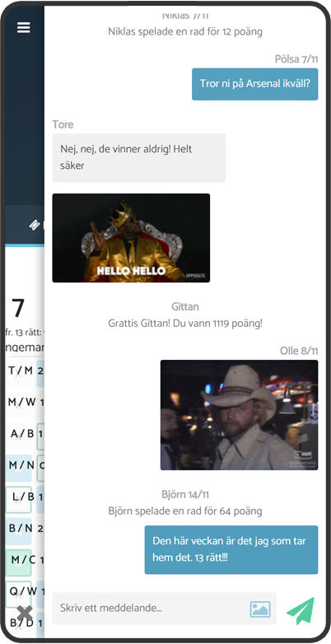The image size is (331, 644).
Task: Click the 'Björn 14/11' header
Action: pyautogui.click(x=185, y=494)
